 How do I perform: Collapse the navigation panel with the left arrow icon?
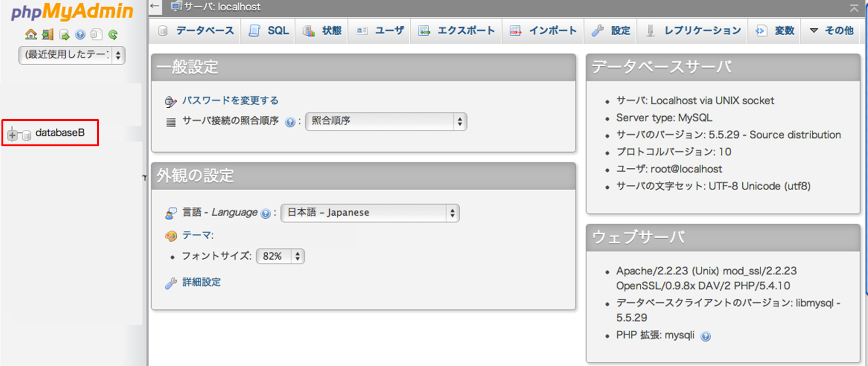click(x=154, y=6)
